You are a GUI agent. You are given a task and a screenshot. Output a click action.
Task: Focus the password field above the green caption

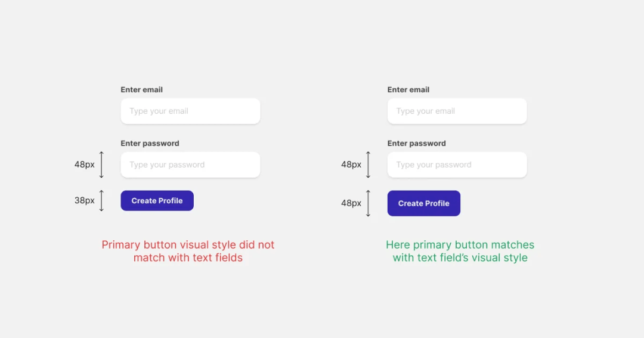457,165
